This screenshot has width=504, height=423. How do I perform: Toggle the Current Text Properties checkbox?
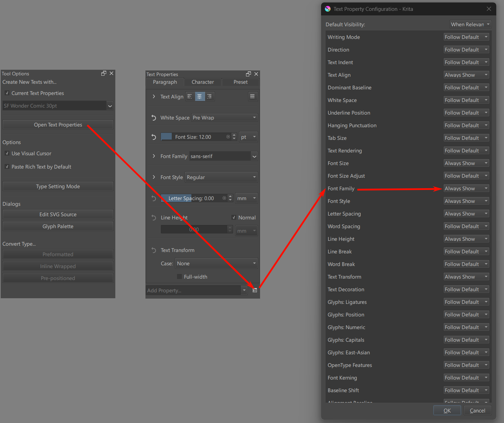[x=7, y=93]
